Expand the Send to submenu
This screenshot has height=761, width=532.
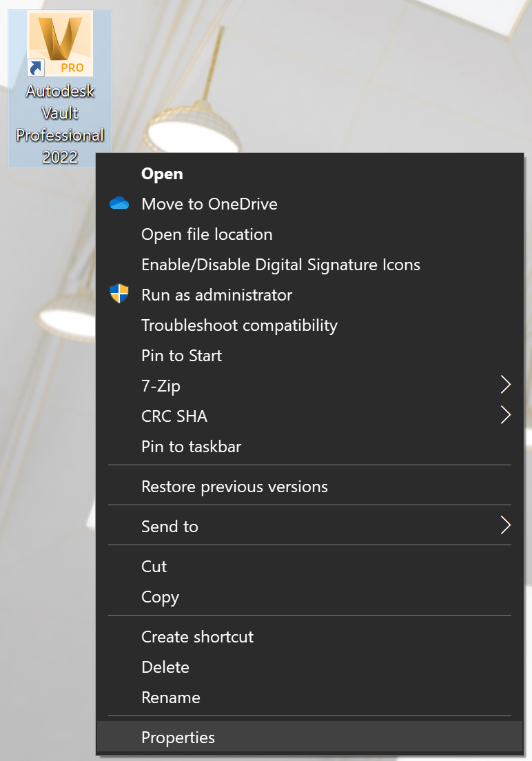tap(170, 526)
